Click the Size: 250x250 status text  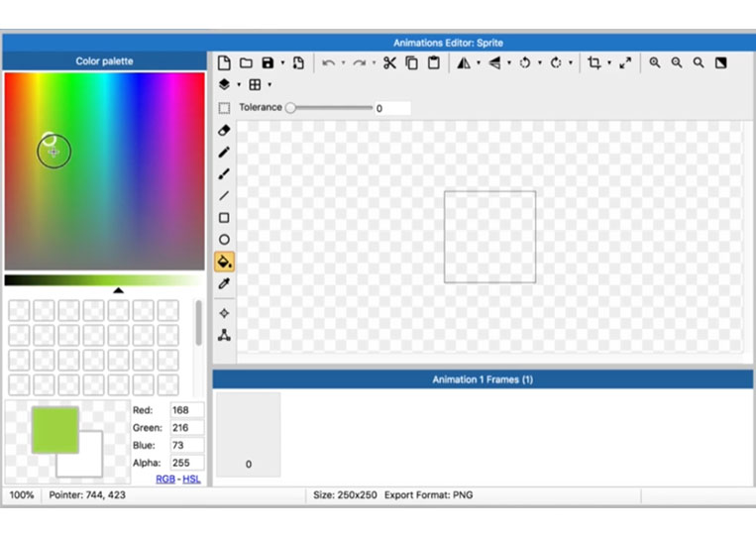[x=345, y=495]
